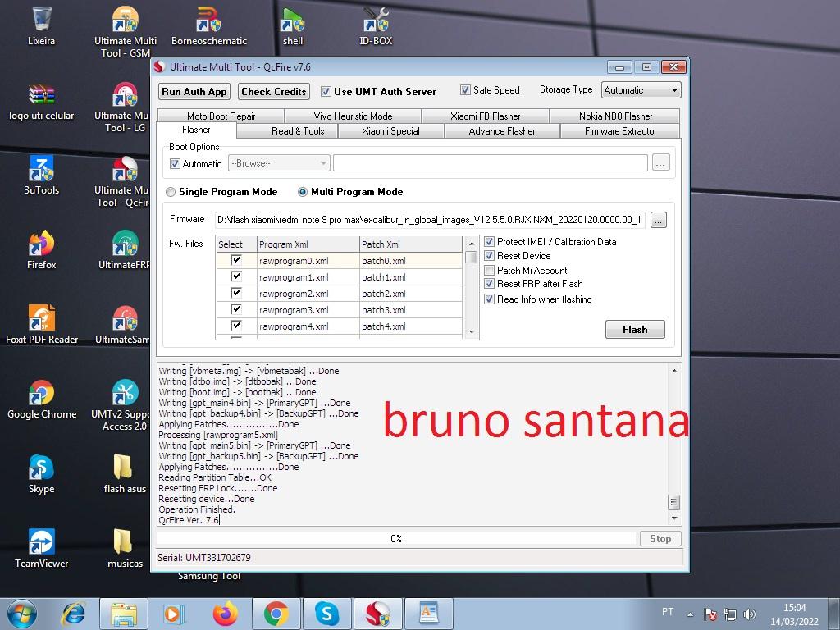Click the log output scrollbar thumb

674,502
